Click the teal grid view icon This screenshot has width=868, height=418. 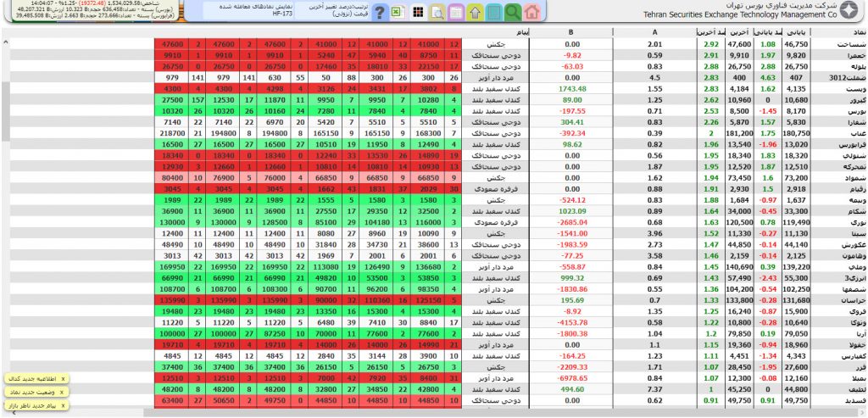[495, 11]
